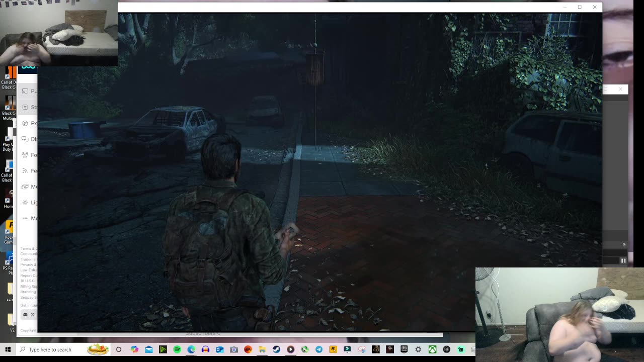This screenshot has height=362, width=644.
Task: Launch Copilot from the taskbar
Action: tap(134, 349)
